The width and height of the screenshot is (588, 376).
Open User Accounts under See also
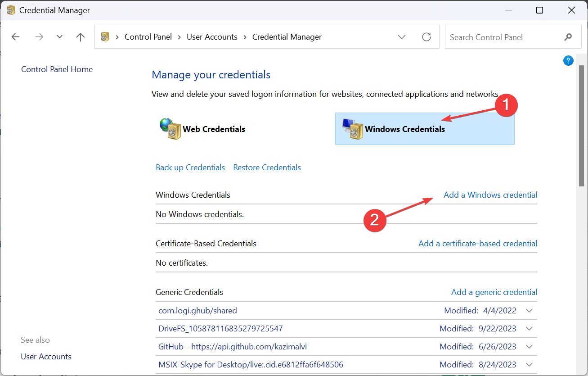[x=46, y=357]
